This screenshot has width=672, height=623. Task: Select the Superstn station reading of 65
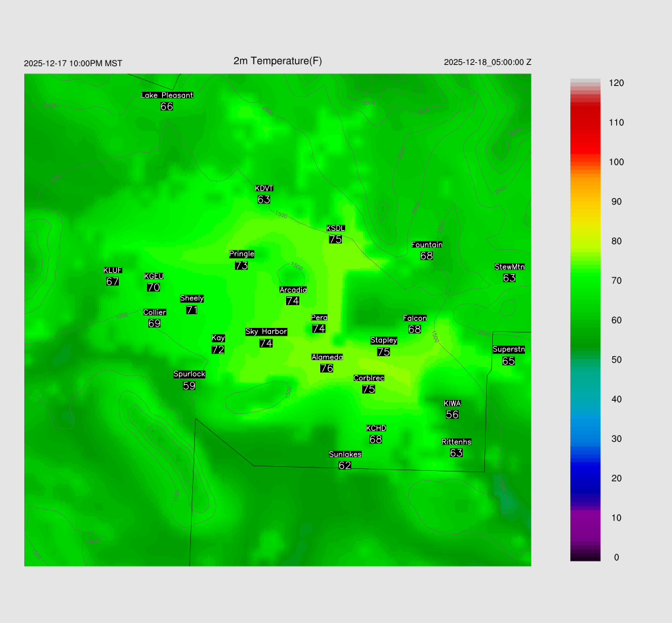(x=509, y=361)
